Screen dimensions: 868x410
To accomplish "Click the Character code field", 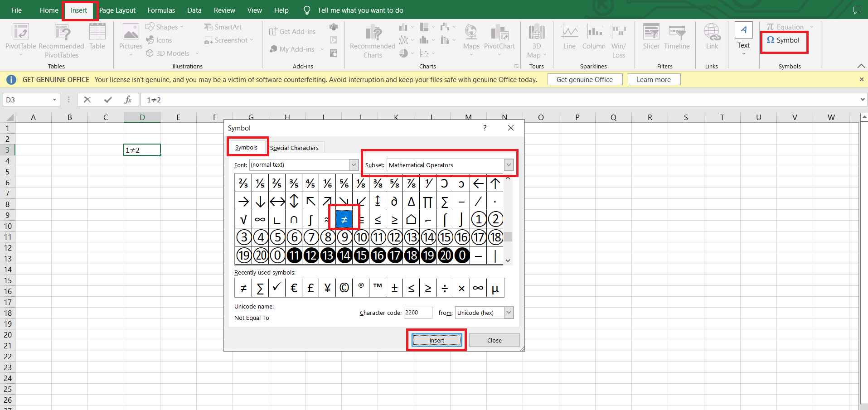I will pos(417,313).
